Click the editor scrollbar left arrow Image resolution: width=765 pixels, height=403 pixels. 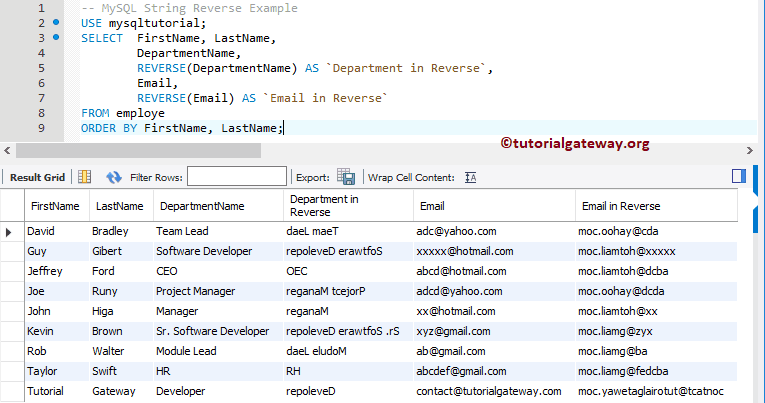click(7, 150)
